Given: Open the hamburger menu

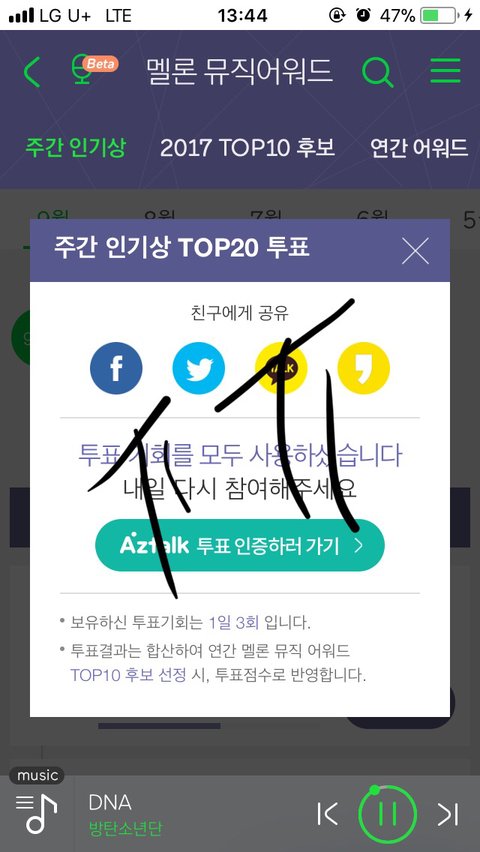Looking at the screenshot, I should pyautogui.click(x=445, y=71).
